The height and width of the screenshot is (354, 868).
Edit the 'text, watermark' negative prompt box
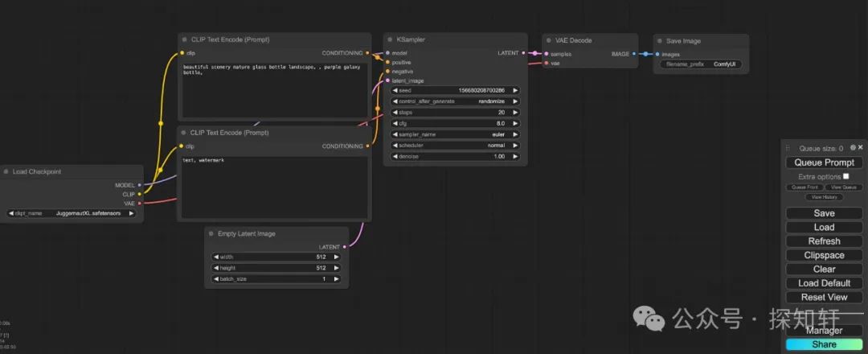(275, 187)
